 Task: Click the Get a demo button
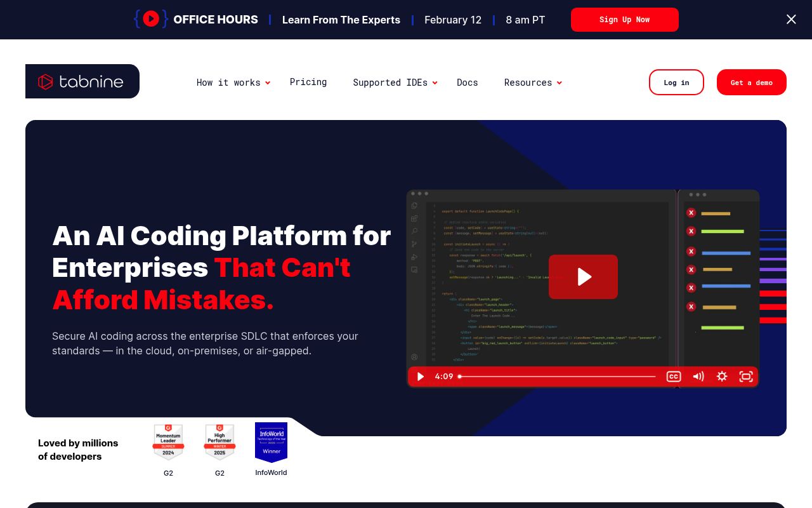751,83
